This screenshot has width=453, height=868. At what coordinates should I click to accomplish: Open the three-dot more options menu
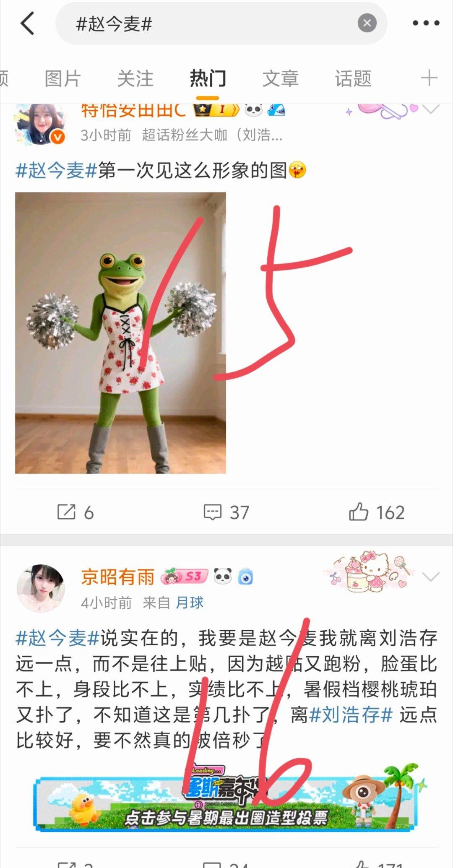[426, 23]
